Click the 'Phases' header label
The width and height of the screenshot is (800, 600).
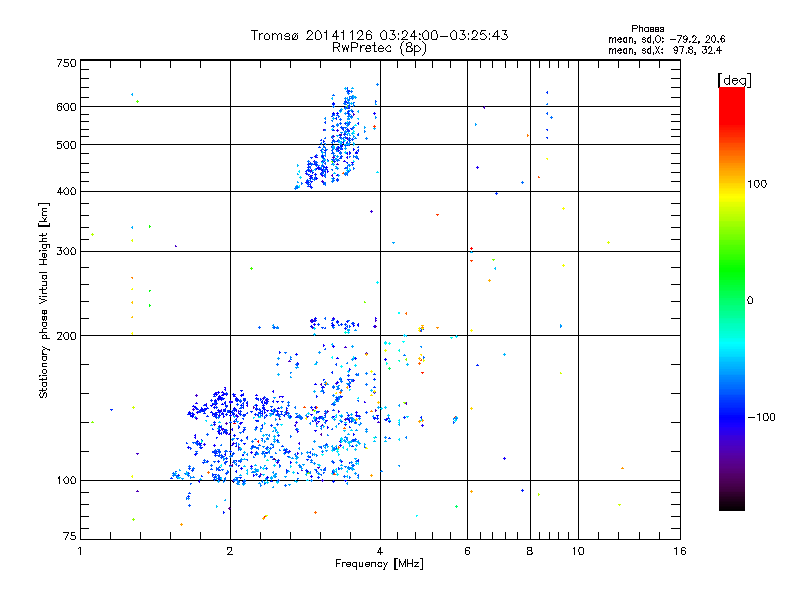click(x=647, y=29)
